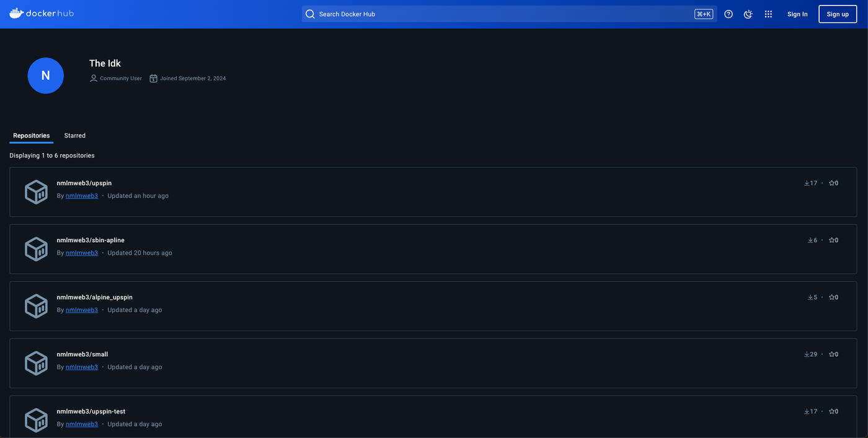868x438 pixels.
Task: Click the Sign up button
Action: pyautogui.click(x=837, y=14)
